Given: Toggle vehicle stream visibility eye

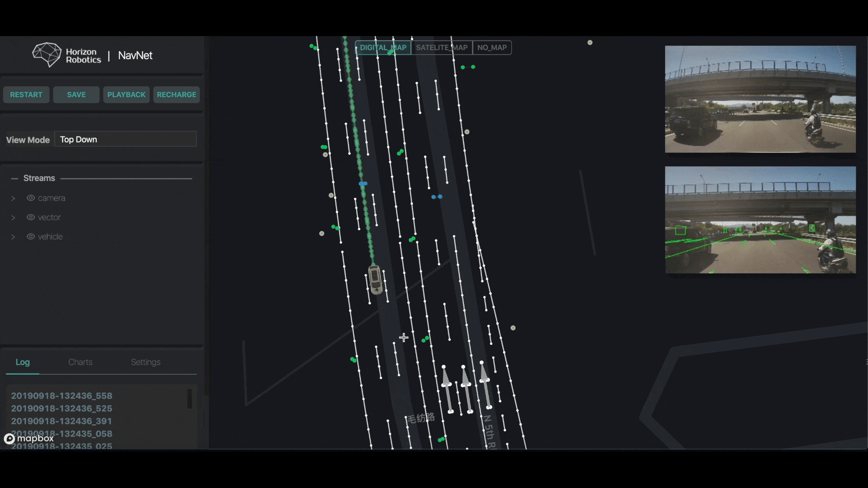Looking at the screenshot, I should (31, 237).
